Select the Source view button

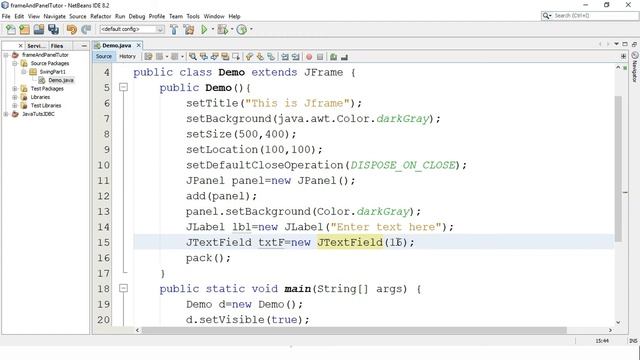tap(104, 56)
